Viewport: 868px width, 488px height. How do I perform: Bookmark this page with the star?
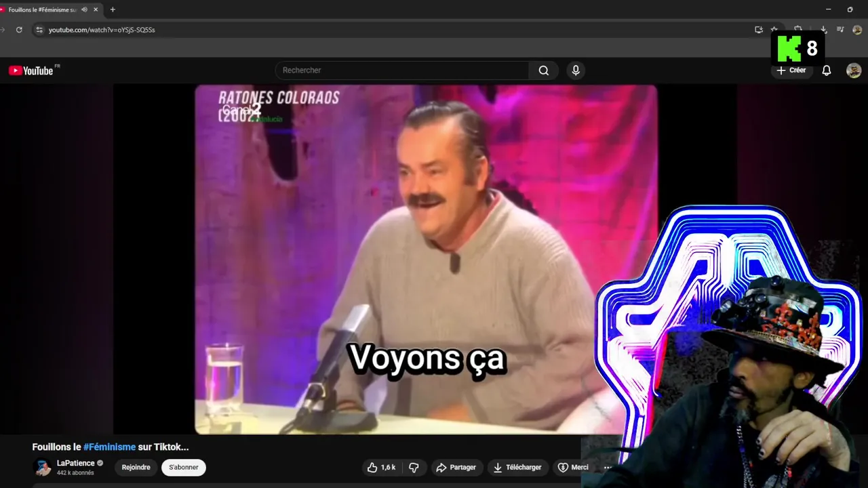point(774,30)
